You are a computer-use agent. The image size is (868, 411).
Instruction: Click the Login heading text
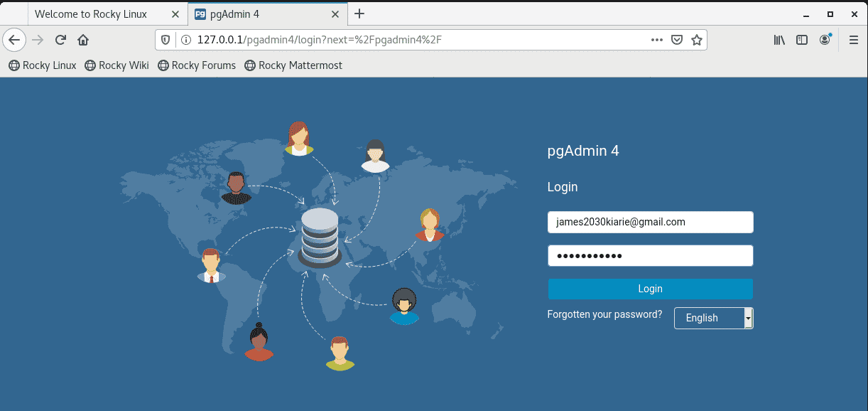[563, 187]
